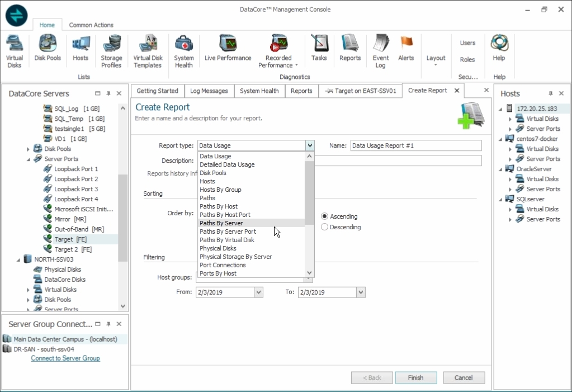Select DataCore Disks icon under NORTH-SSV03

(37, 279)
